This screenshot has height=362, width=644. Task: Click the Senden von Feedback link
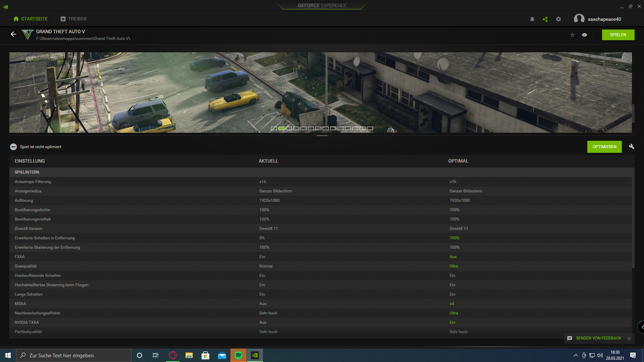(x=598, y=338)
